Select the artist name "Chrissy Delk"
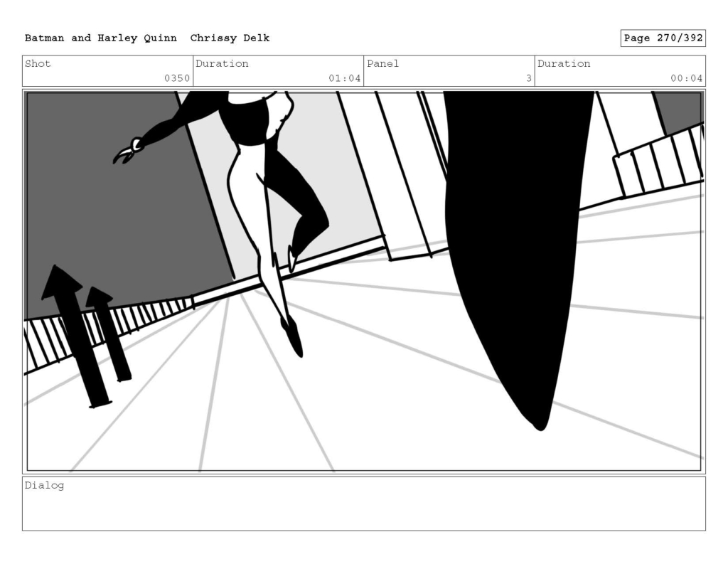 (x=230, y=38)
